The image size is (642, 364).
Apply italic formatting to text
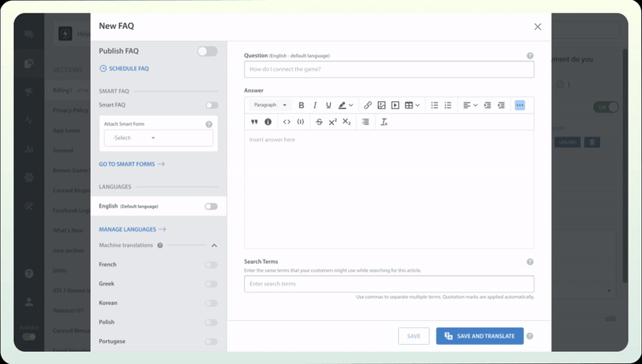(x=315, y=105)
